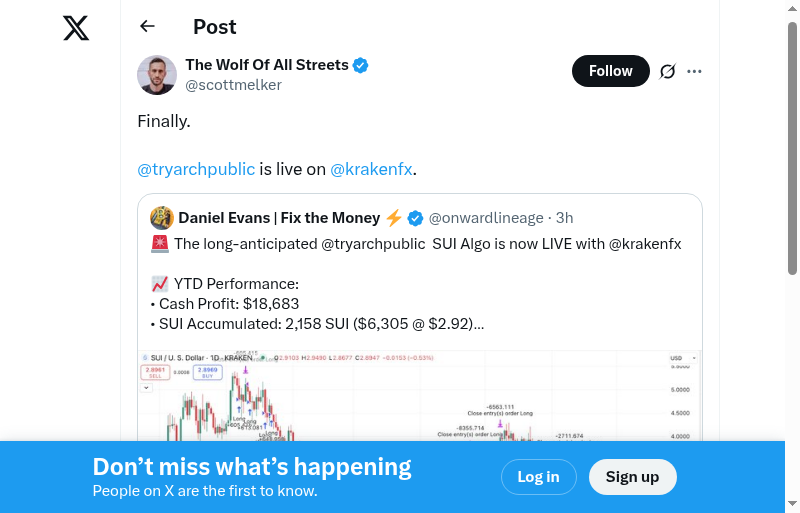800x513 pixels.
Task: Open The Wolf Of All Streets profile name
Action: pyautogui.click(x=267, y=65)
